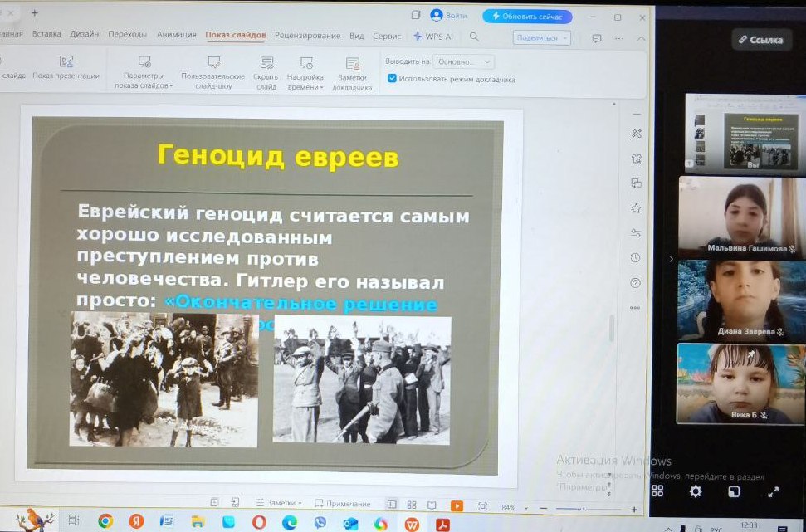Open Параметры показа слайдов dropdown

[144, 72]
